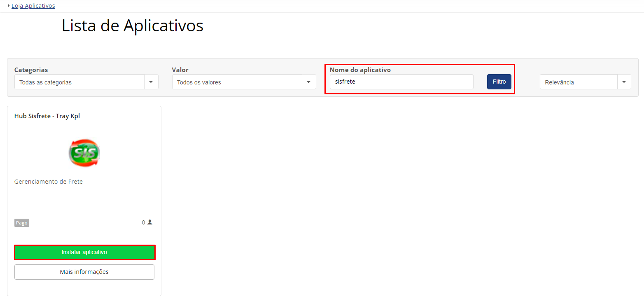Click the Valor filter label
This screenshot has width=644, height=306.
[x=180, y=70]
